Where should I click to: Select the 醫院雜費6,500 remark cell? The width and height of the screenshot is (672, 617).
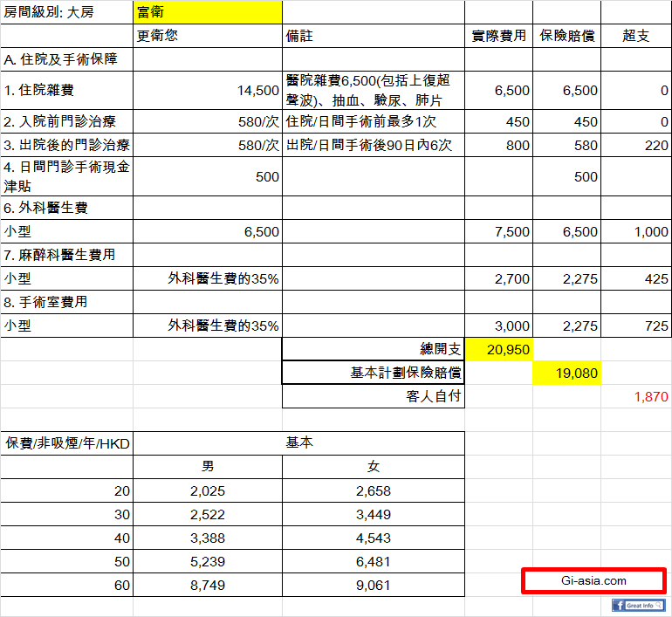point(374,90)
